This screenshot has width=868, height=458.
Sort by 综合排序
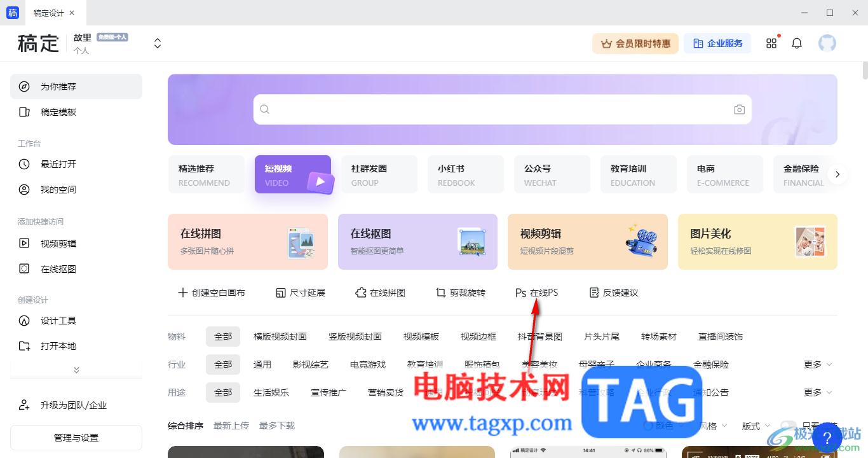click(x=186, y=426)
